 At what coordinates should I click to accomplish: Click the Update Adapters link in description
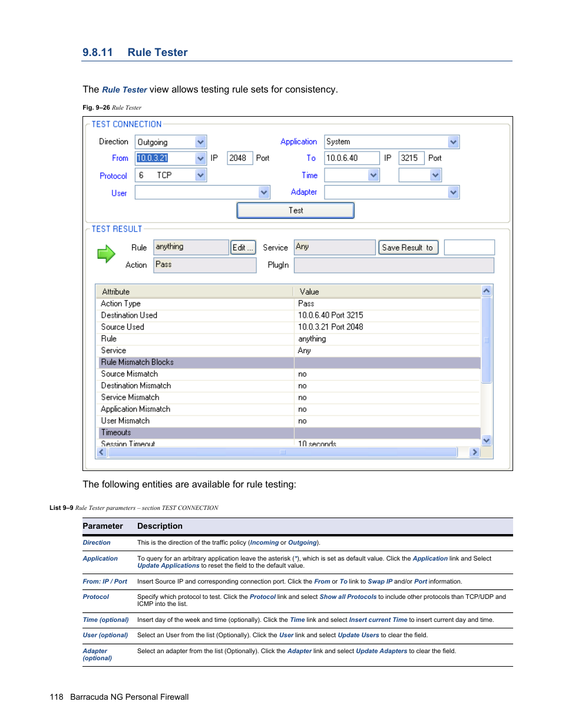tap(382, 651)
